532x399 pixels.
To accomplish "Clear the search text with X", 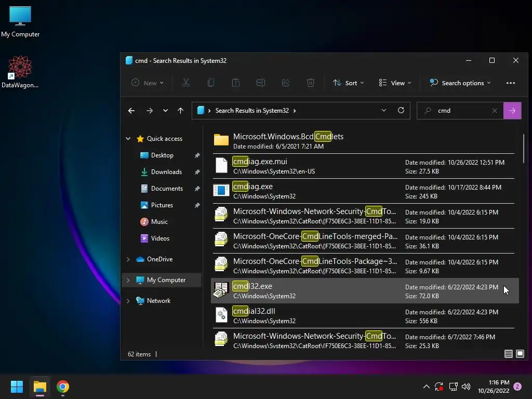I will [x=495, y=111].
